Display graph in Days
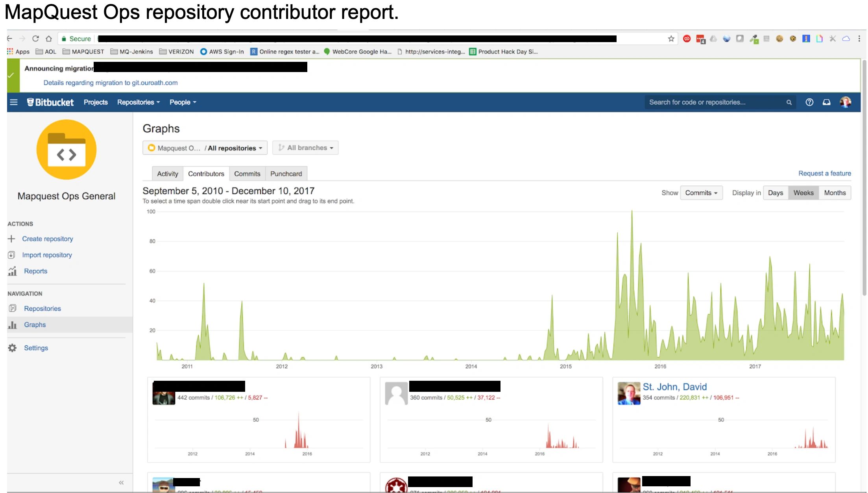 click(776, 193)
